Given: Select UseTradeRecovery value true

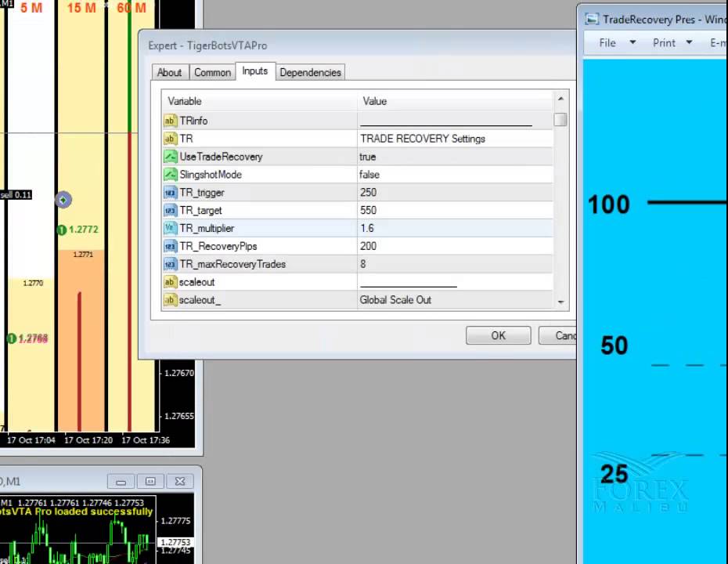Looking at the screenshot, I should [x=367, y=157].
